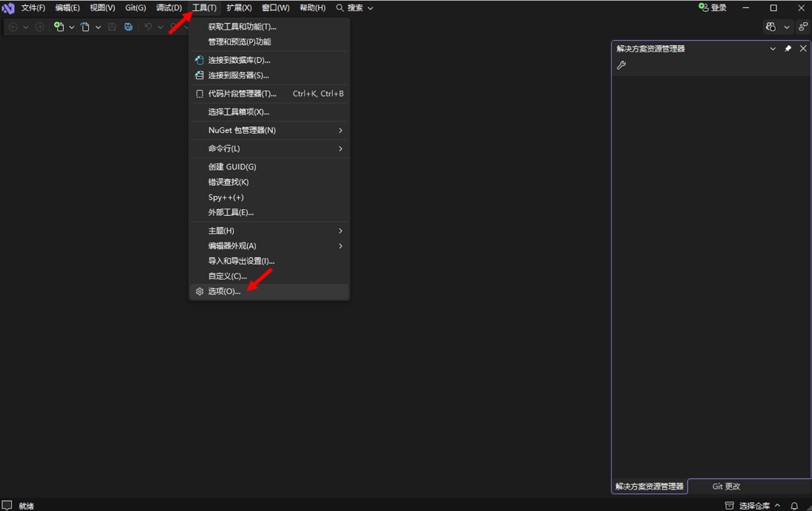This screenshot has width=812, height=511.
Task: Click the 登录 sign-in button
Action: point(712,8)
